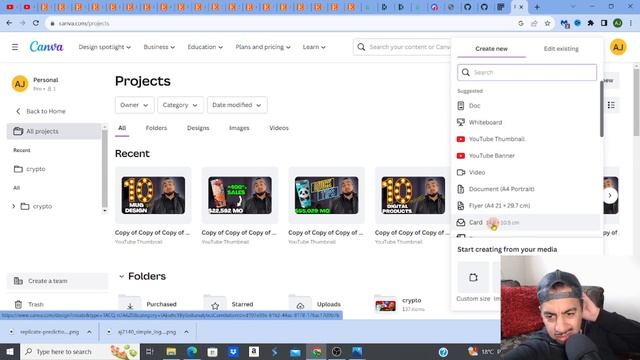Select All projects in sidebar
Screen dimensions: 640x360
click(54, 131)
